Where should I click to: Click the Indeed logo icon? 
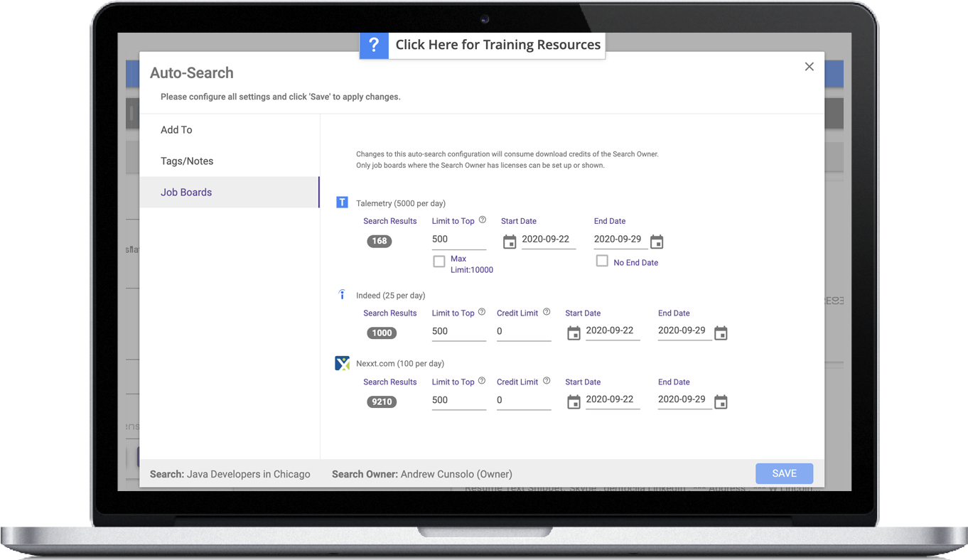click(x=342, y=294)
